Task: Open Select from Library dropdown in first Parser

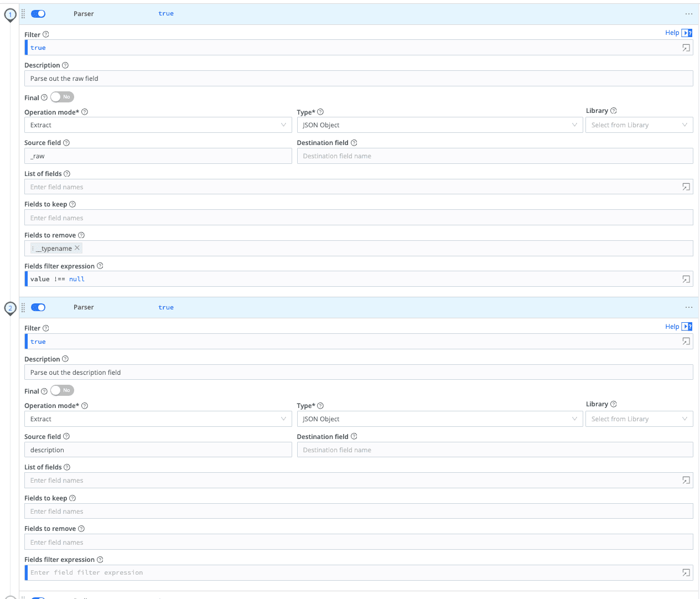Action: coord(639,125)
